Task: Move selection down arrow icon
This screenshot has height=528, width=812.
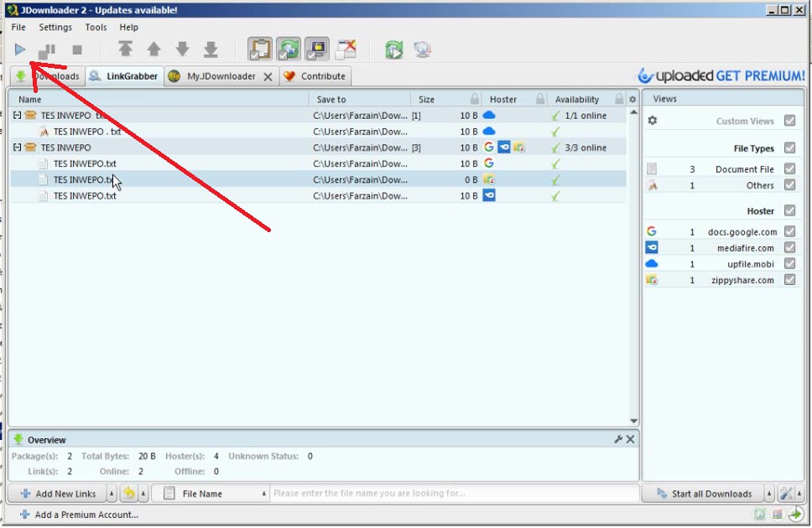Action: 182,49
